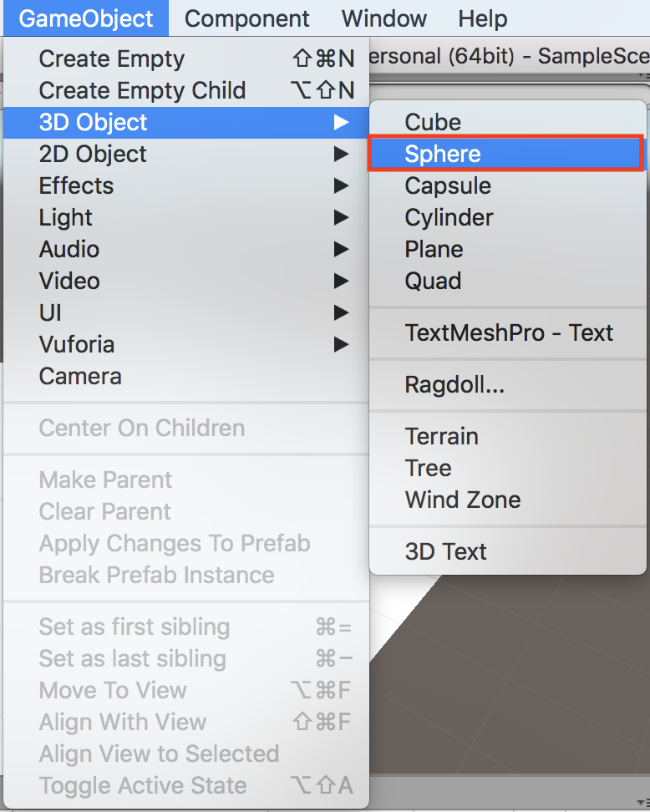Open the Window menu in menu bar
Image resolution: width=650 pixels, height=812 pixels.
click(384, 18)
